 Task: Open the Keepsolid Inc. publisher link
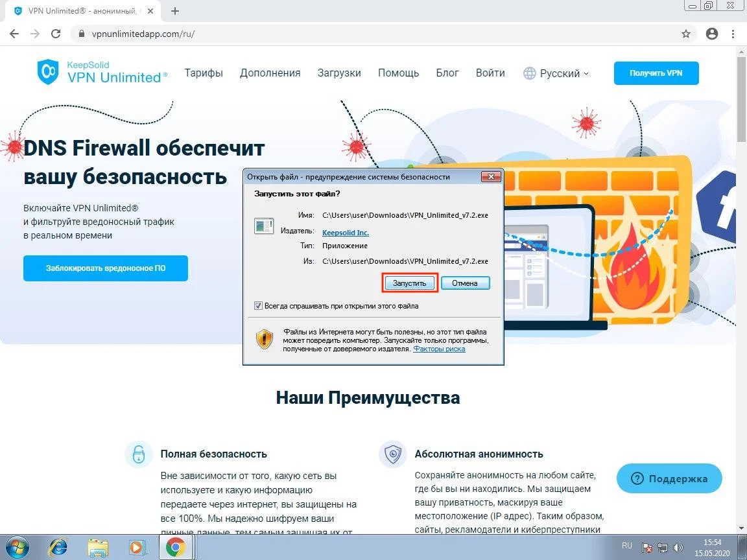click(x=346, y=232)
